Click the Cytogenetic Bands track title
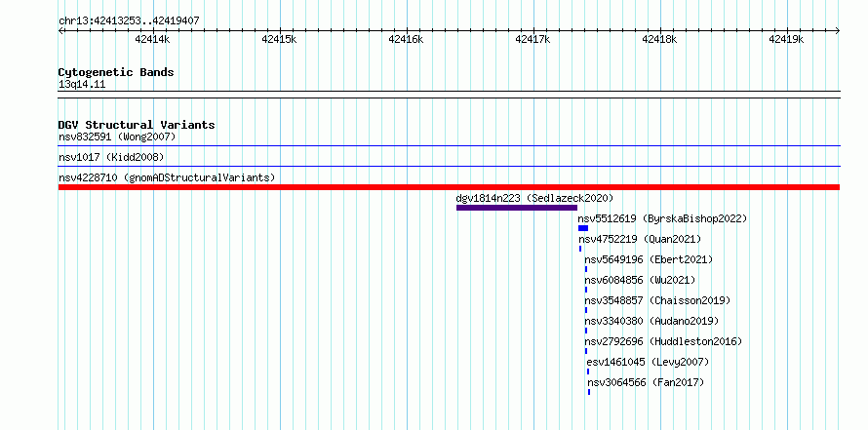Image resolution: width=868 pixels, height=430 pixels. click(x=116, y=72)
